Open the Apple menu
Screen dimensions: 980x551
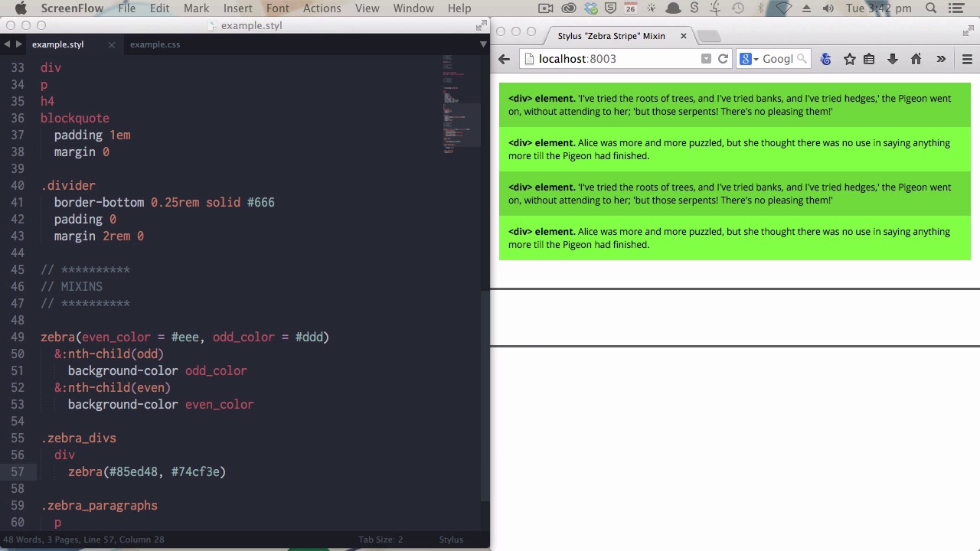tap(21, 8)
